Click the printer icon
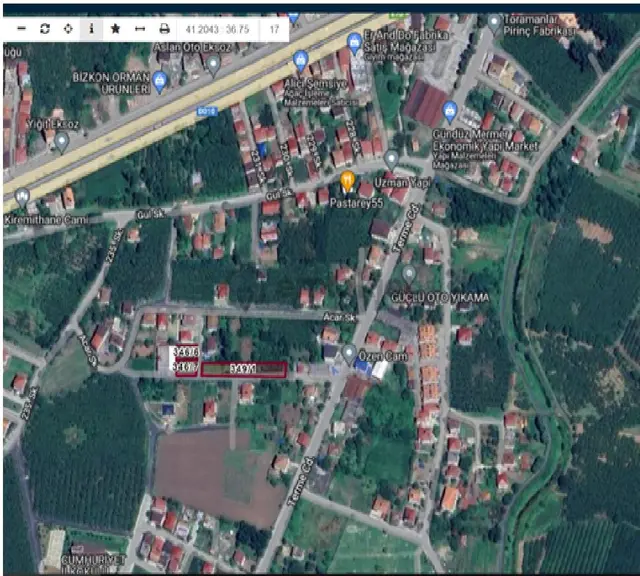Screen dimensions: 640x576 click(164, 29)
